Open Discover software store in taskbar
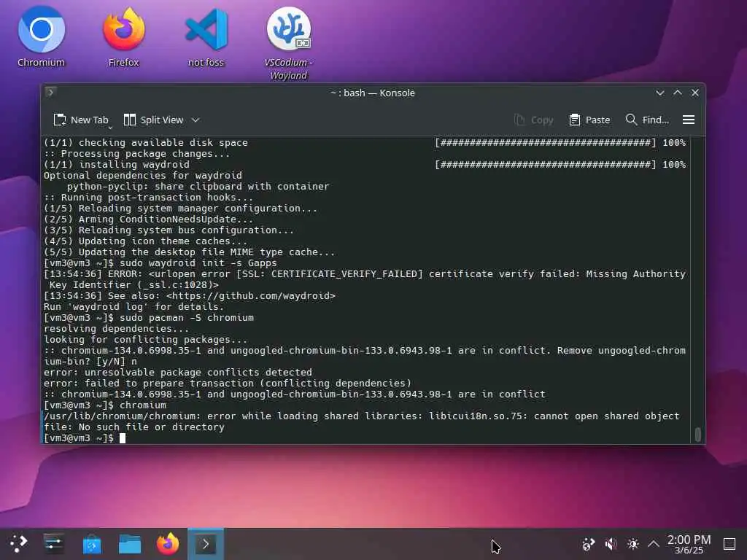 pyautogui.click(x=91, y=544)
